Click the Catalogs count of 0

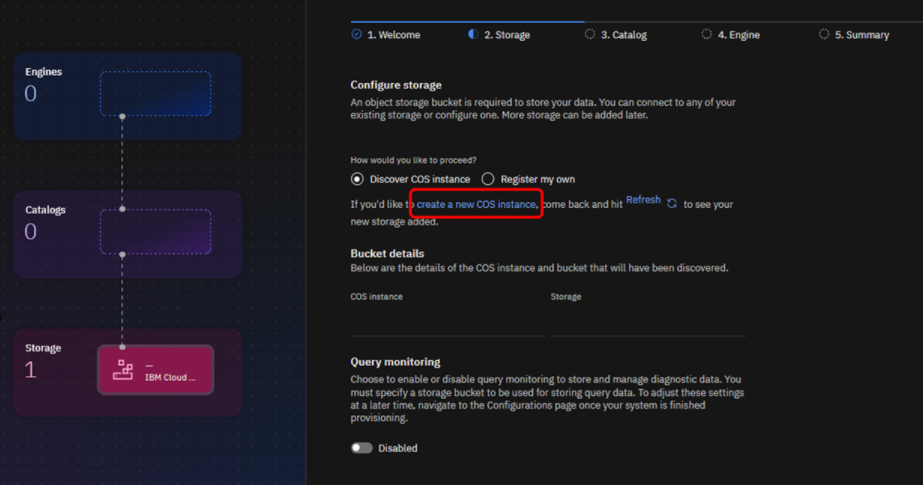[x=31, y=232]
